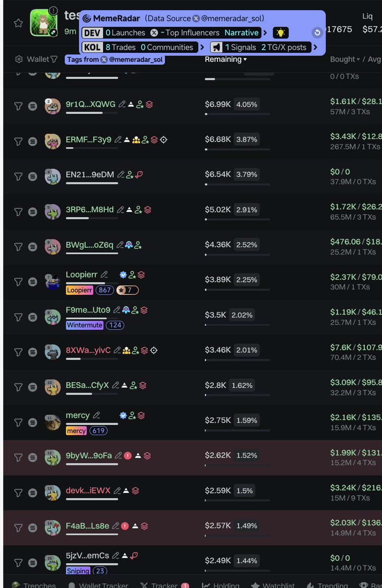382x588 pixels.
Task: Click the Wintermute tag badge
Action: click(84, 325)
